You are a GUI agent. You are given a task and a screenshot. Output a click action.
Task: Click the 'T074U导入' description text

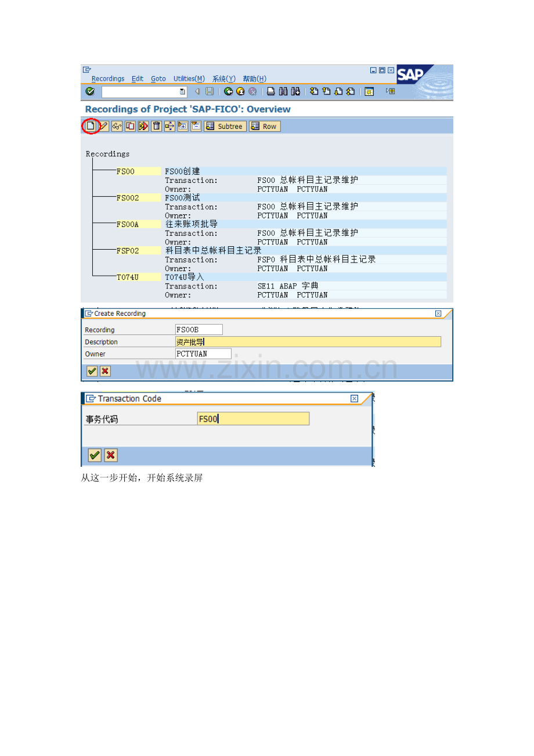point(185,277)
